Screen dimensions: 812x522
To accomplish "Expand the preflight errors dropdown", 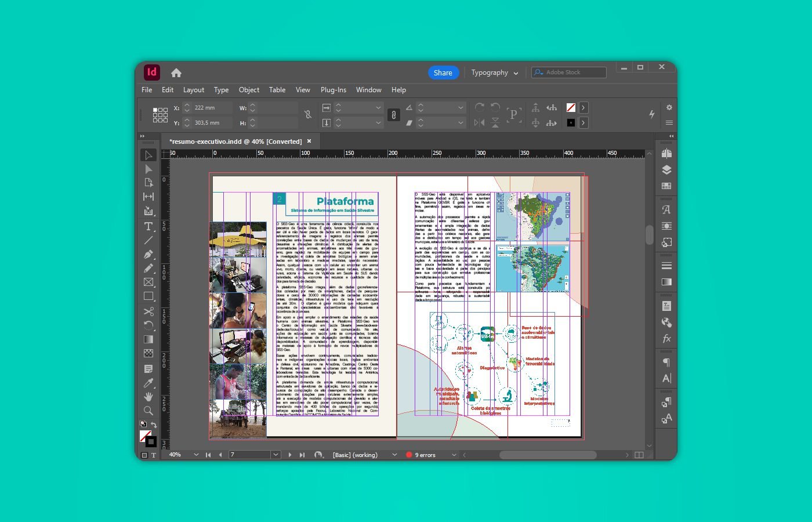I will [x=454, y=455].
